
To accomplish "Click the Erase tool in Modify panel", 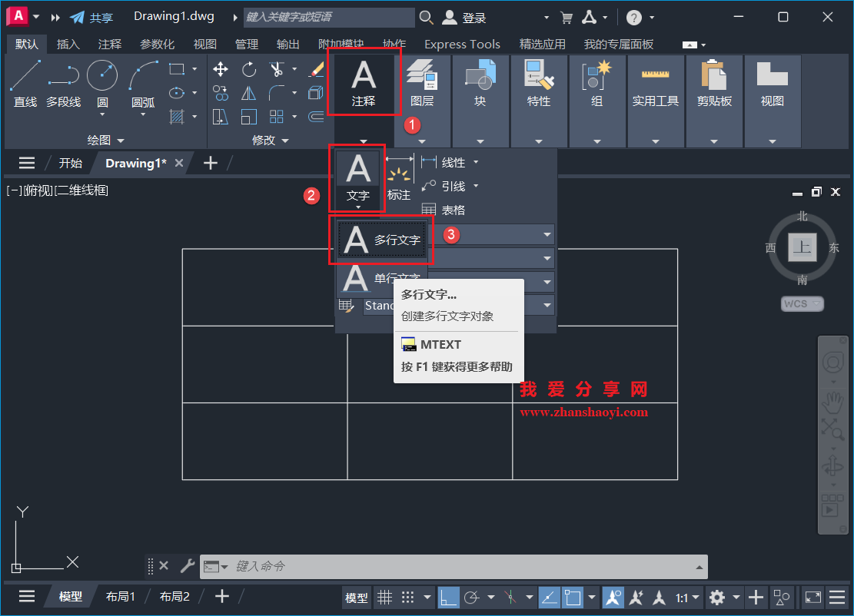I will click(x=317, y=69).
